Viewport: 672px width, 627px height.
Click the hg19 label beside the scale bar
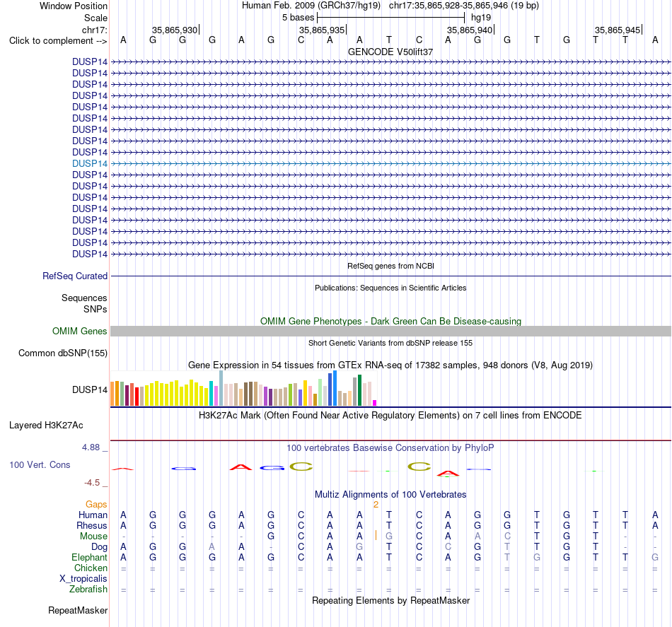point(481,18)
